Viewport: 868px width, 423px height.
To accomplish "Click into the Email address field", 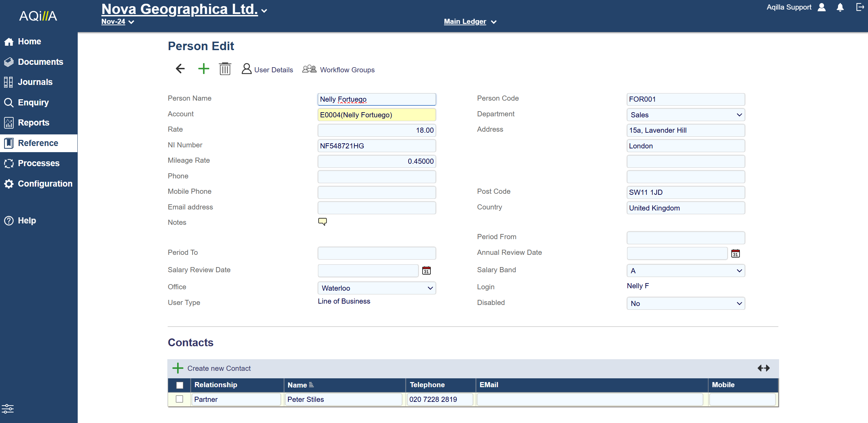I will pyautogui.click(x=377, y=208).
